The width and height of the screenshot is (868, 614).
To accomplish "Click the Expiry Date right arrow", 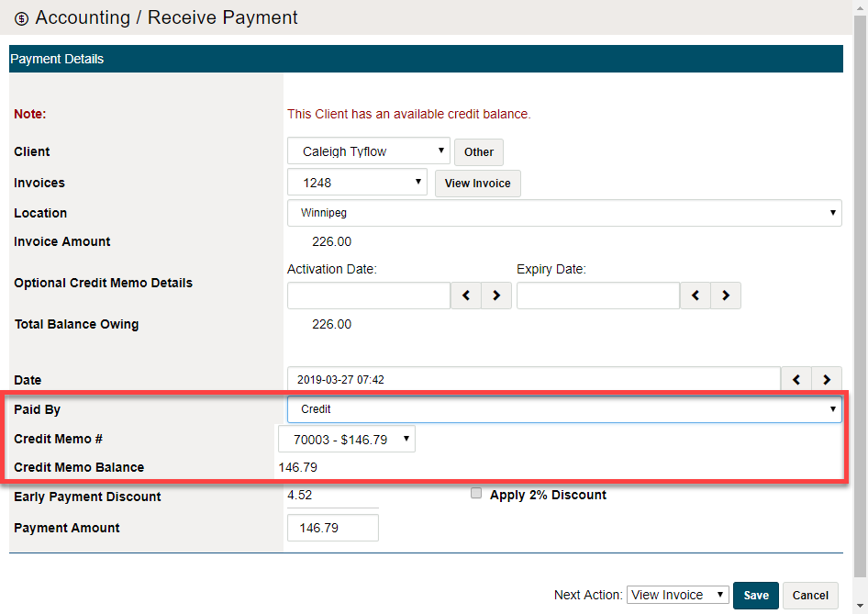I will tap(725, 296).
